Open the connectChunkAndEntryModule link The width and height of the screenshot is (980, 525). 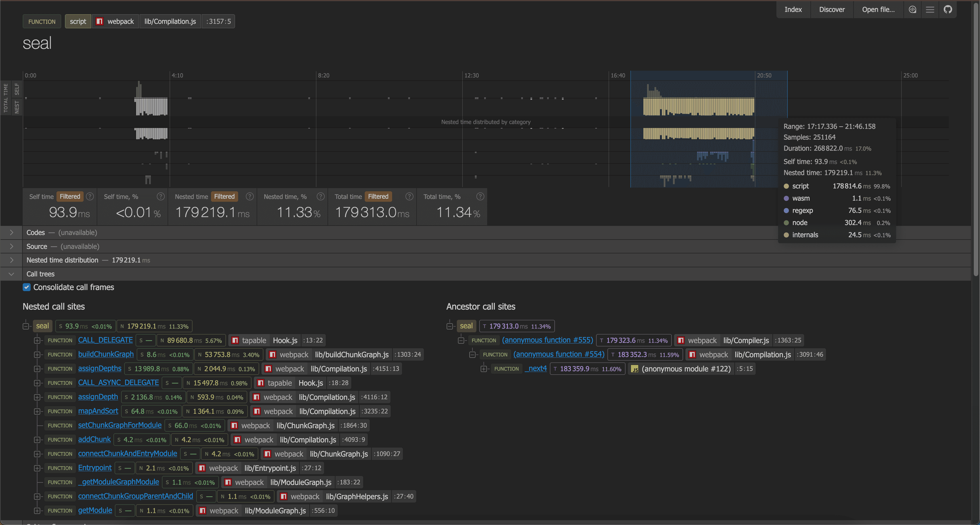pos(127,453)
